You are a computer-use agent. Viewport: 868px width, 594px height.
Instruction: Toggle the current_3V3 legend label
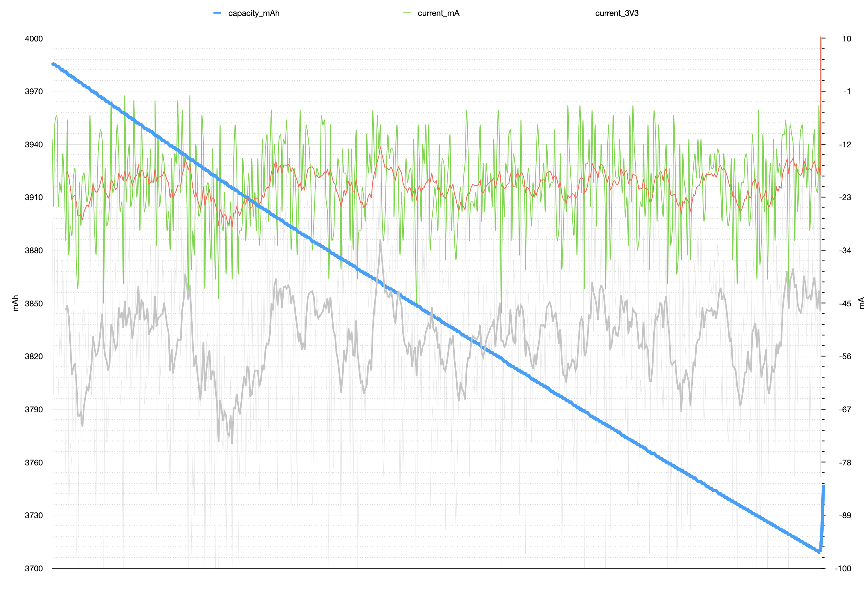pos(617,14)
